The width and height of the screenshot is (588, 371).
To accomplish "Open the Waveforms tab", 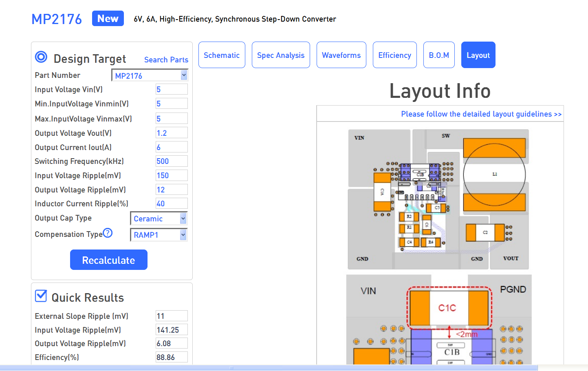I will point(341,55).
